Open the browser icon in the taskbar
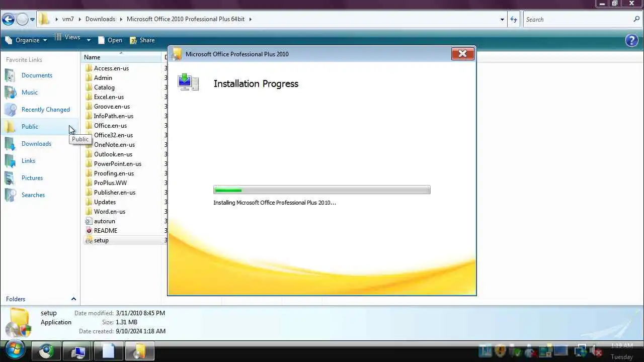This screenshot has width=644, height=362. [x=46, y=351]
